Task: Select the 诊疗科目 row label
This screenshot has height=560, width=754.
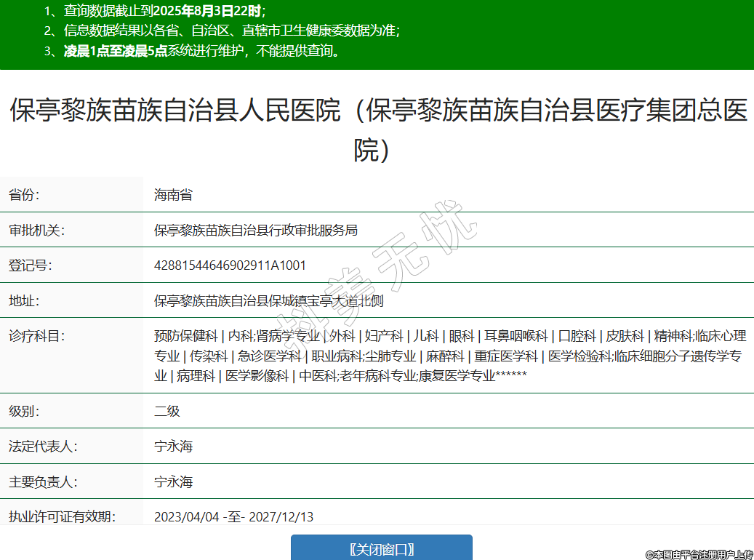Action: click(x=36, y=336)
